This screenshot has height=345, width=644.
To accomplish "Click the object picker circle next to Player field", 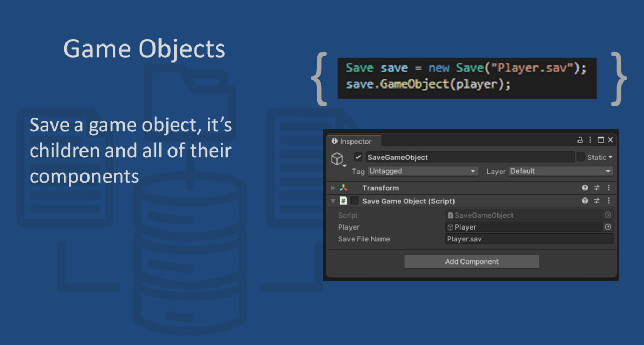I will [x=608, y=226].
